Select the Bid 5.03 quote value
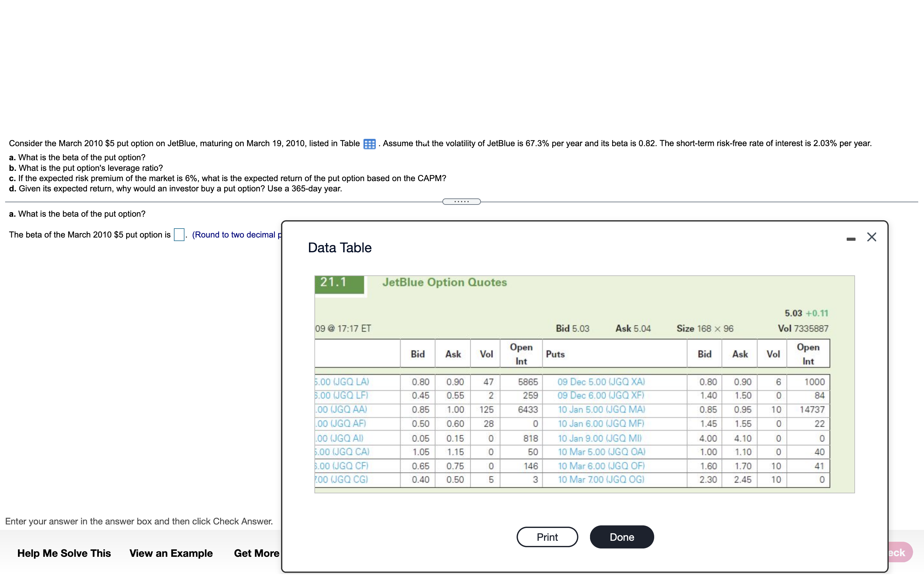 click(573, 328)
